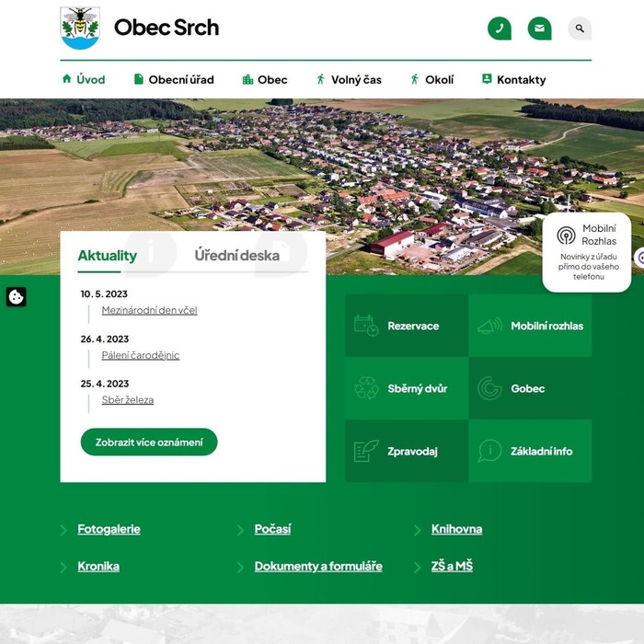The width and height of the screenshot is (644, 644).
Task: Open the Mobilní rozhlas megaphone tile
Action: [530, 326]
